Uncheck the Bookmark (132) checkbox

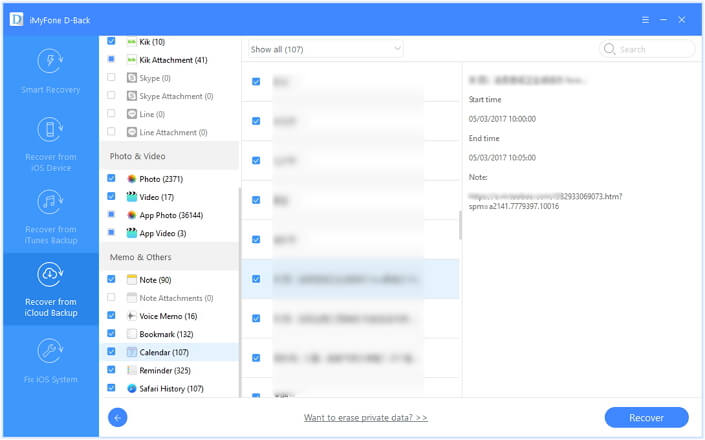(x=111, y=333)
